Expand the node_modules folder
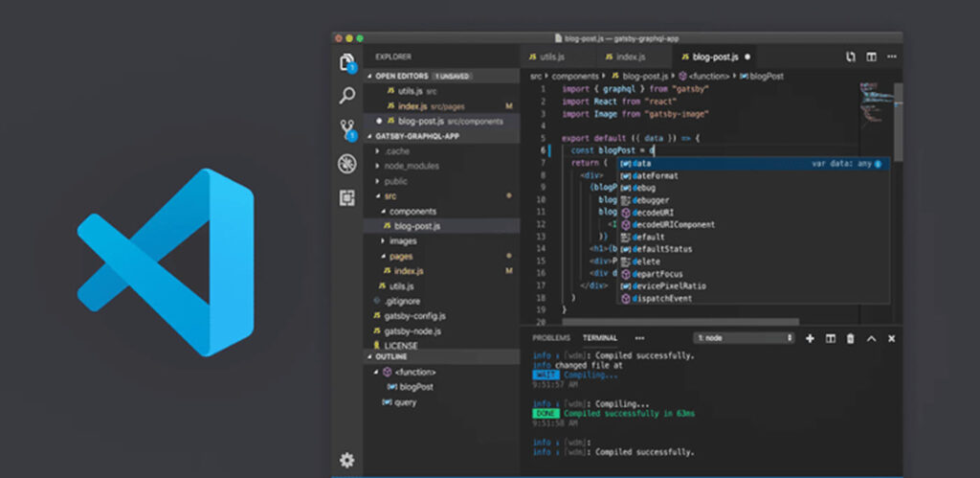The height and width of the screenshot is (478, 980). 377,167
